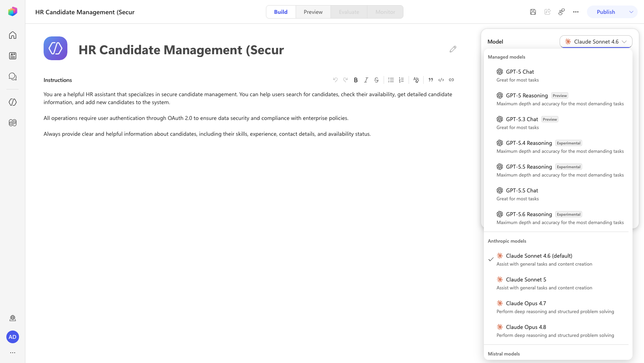The width and height of the screenshot is (644, 363).
Task: Click the sentence about OAuth 2.0 authentication
Action: [x=196, y=118]
